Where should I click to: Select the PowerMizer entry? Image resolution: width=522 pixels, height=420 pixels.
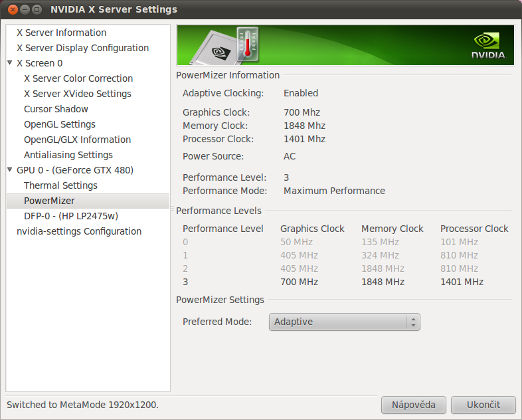(88, 201)
